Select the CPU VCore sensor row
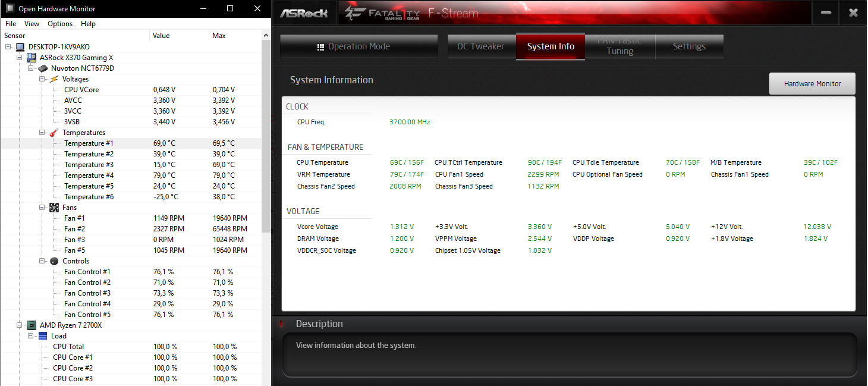The width and height of the screenshot is (868, 386). [x=131, y=90]
